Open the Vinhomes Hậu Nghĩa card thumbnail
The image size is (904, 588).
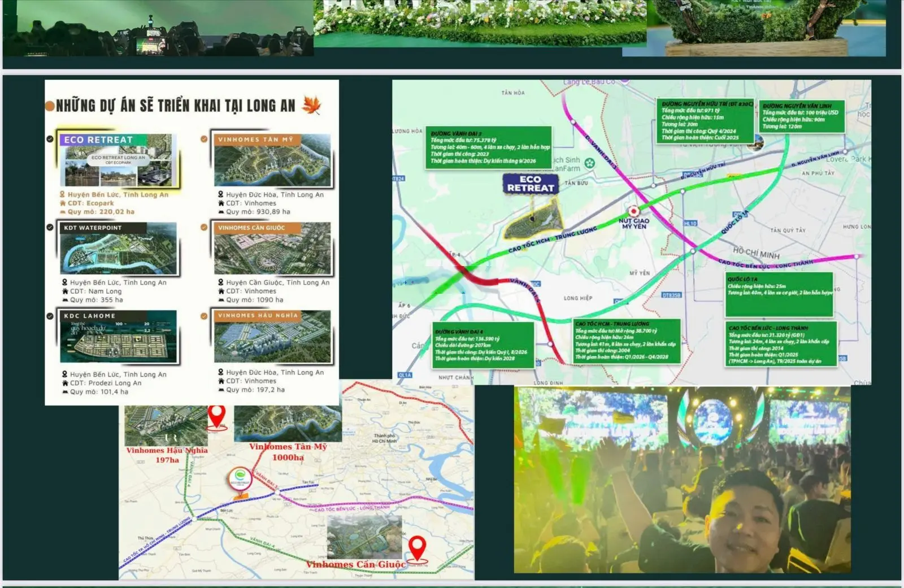click(272, 337)
